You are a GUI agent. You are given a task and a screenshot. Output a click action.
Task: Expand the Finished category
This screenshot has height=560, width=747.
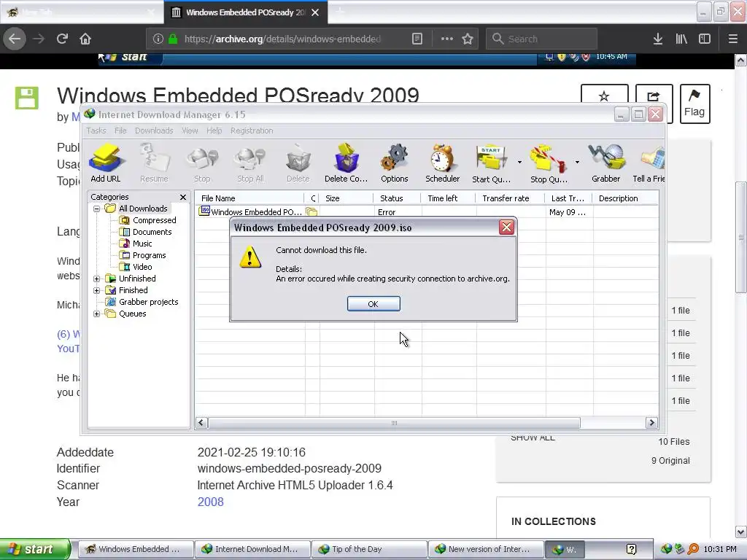tap(97, 290)
